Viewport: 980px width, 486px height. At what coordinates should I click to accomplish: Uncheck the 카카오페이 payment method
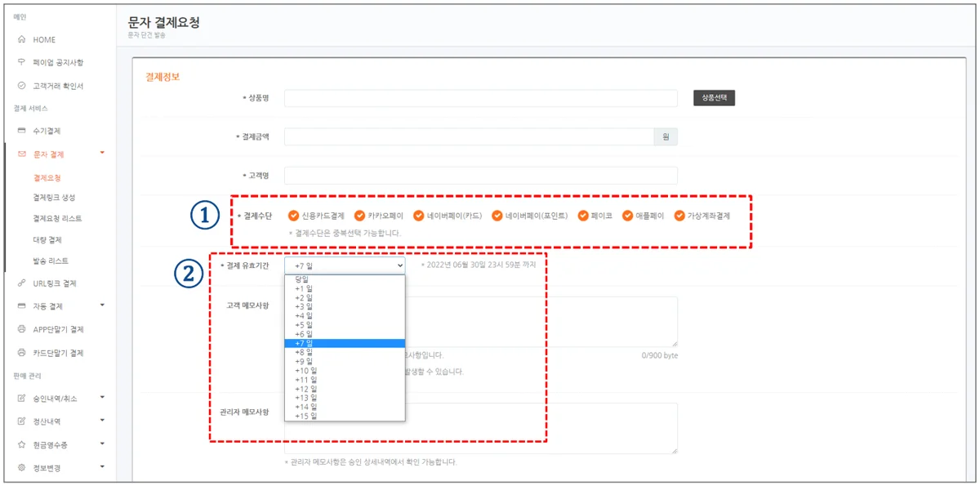click(x=359, y=216)
